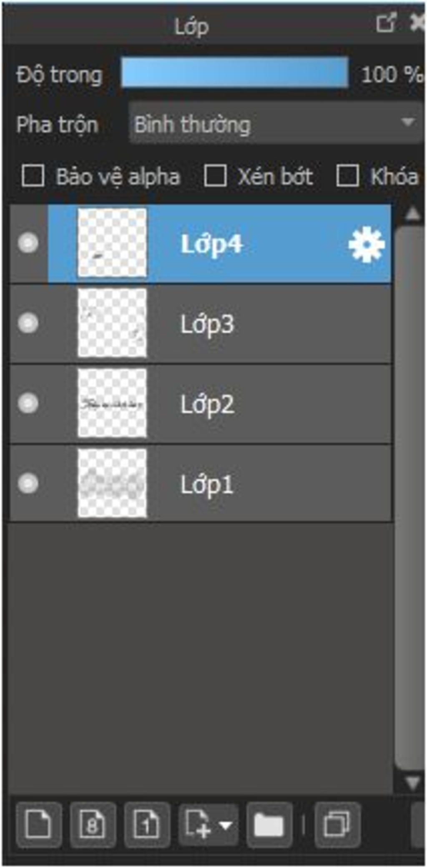Add a new color layer
The width and height of the screenshot is (427, 868).
(x=39, y=824)
